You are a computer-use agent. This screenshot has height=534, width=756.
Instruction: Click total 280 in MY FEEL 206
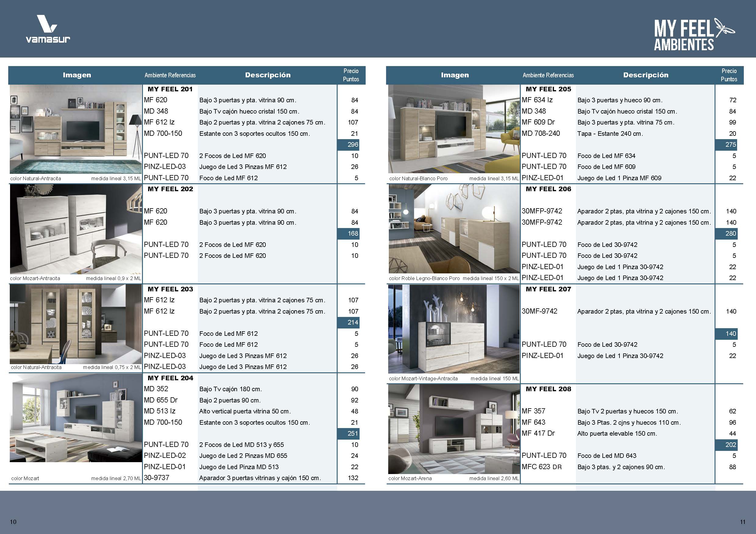pos(726,234)
